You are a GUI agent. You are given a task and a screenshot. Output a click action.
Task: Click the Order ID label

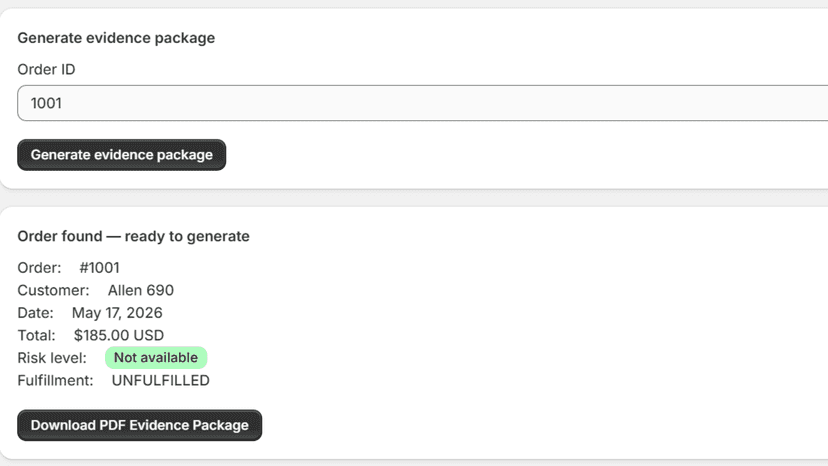46,69
